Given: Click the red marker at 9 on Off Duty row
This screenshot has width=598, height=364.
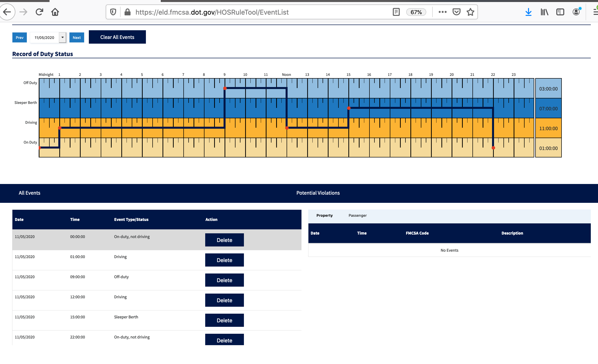Looking at the screenshot, I should point(225,88).
